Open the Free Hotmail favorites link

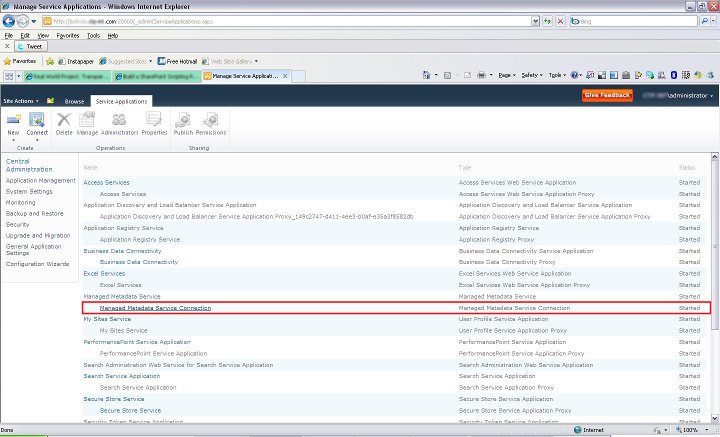(177, 61)
